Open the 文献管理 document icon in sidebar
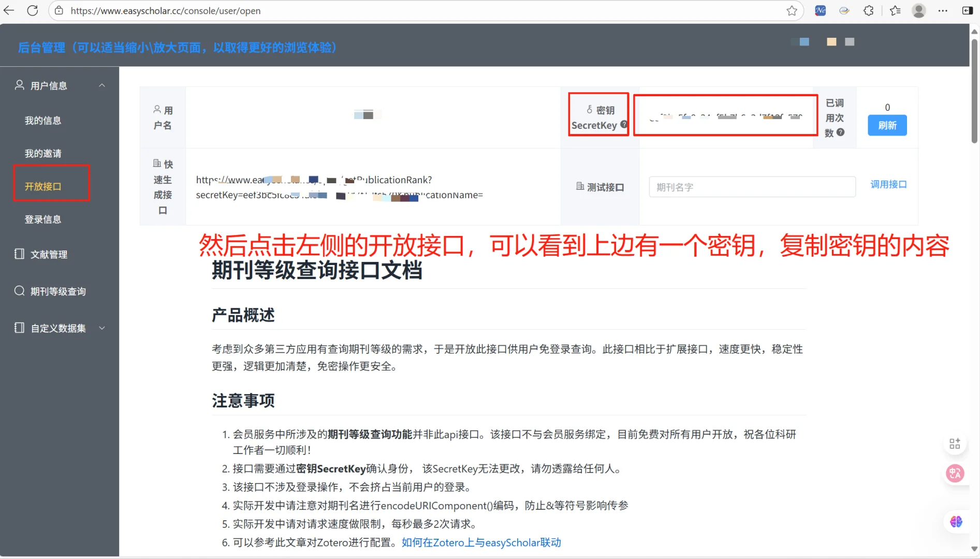 coord(19,254)
